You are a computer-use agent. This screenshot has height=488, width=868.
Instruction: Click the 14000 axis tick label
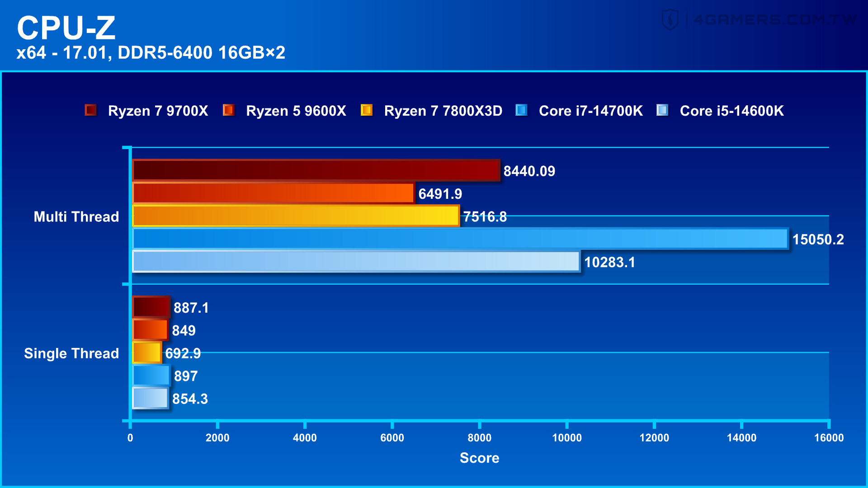click(x=741, y=438)
